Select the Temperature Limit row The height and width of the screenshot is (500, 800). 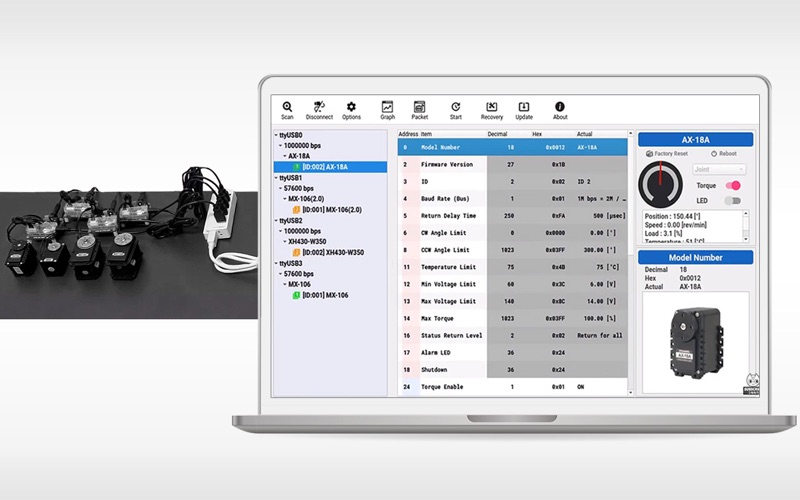[x=512, y=267]
